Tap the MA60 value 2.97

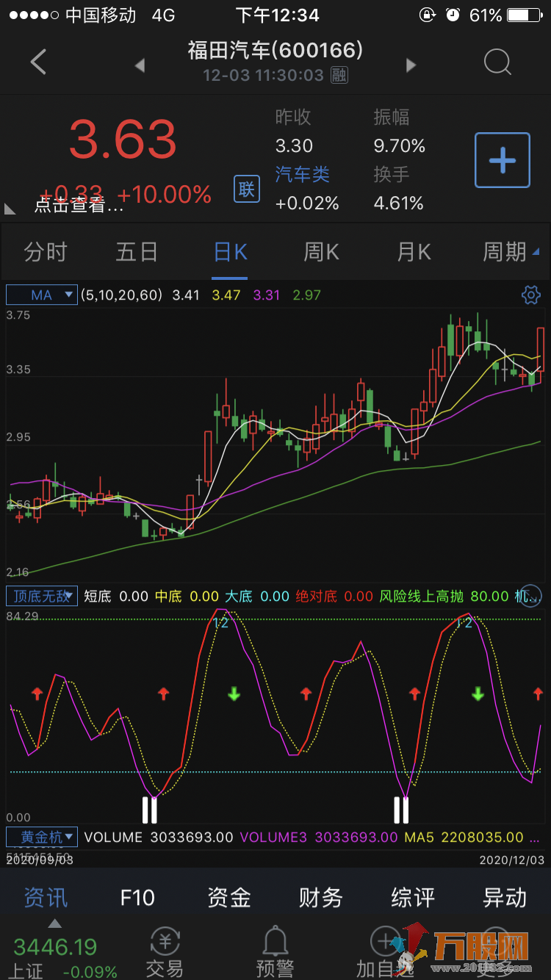pyautogui.click(x=307, y=295)
